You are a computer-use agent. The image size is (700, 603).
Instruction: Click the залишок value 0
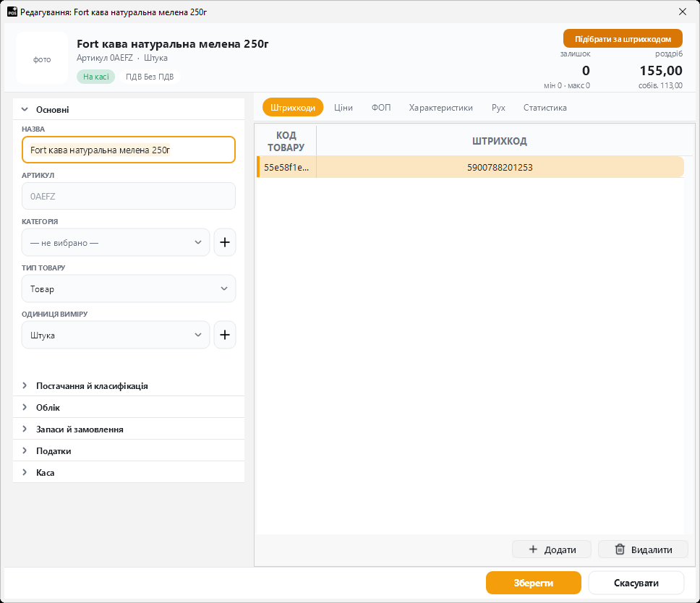click(x=586, y=71)
